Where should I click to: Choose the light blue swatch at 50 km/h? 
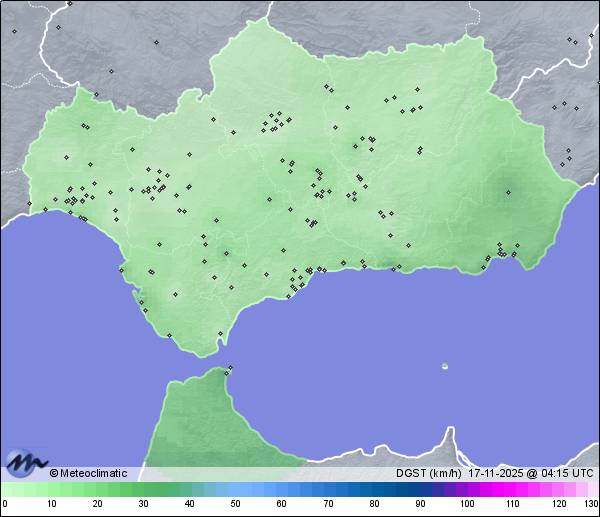(x=235, y=490)
